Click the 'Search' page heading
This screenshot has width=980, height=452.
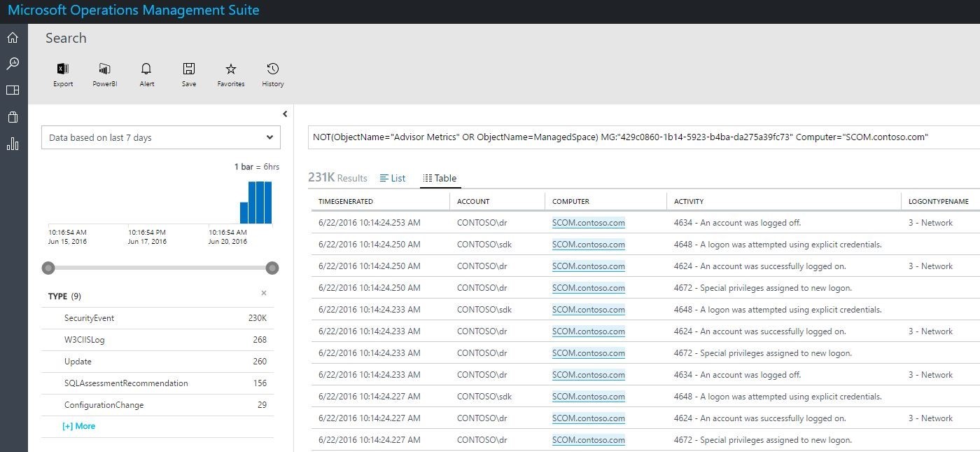pyautogui.click(x=66, y=38)
